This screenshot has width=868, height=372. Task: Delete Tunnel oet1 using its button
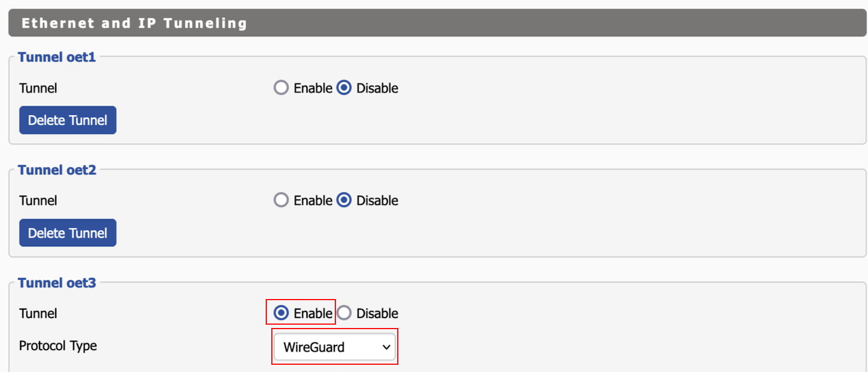pos(67,120)
